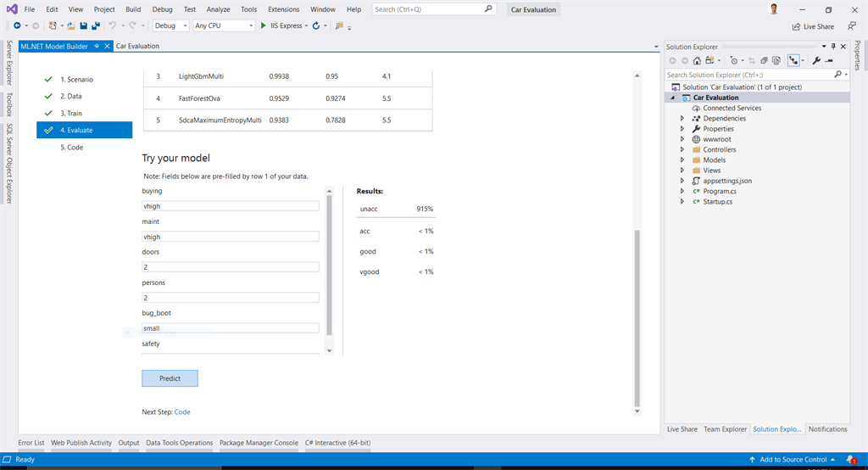868x470 pixels.
Task: Open the Analyze menu
Action: (218, 9)
